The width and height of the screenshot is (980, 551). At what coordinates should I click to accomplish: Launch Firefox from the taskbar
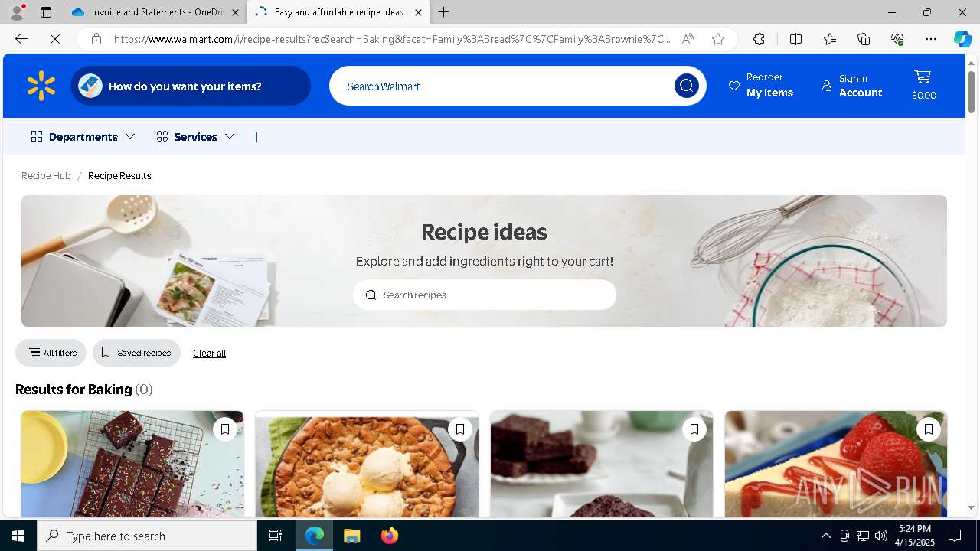pyautogui.click(x=389, y=536)
